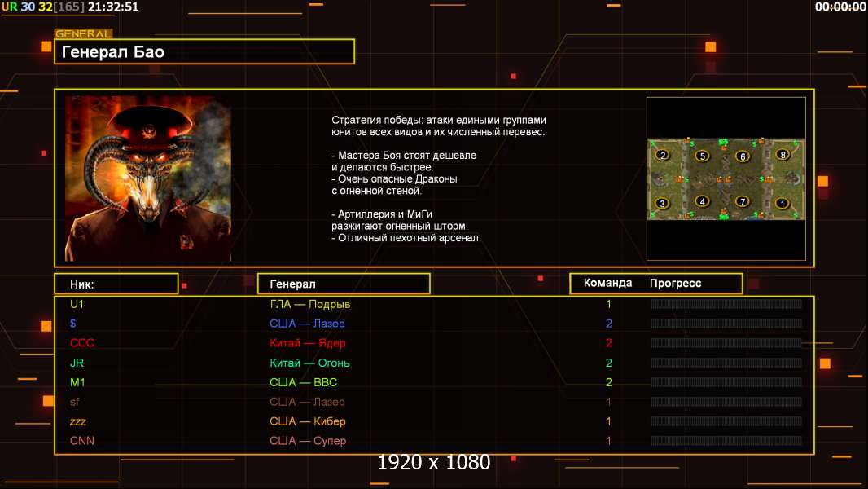868x489 pixels.
Task: Click the 21:32:51 clock readout
Action: tap(113, 7)
